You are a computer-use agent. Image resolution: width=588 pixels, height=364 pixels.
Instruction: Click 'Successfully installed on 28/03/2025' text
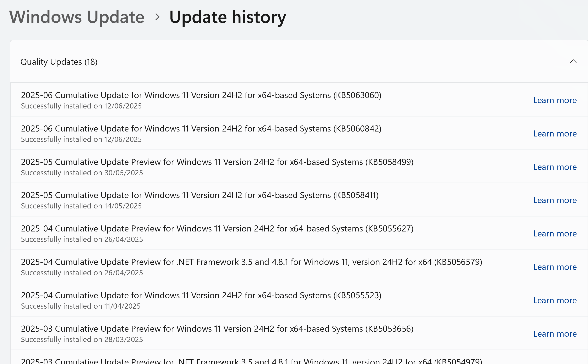pyautogui.click(x=82, y=340)
